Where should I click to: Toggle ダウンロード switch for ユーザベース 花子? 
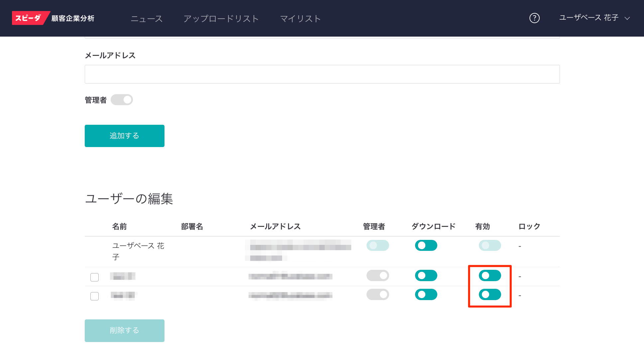[x=426, y=246]
